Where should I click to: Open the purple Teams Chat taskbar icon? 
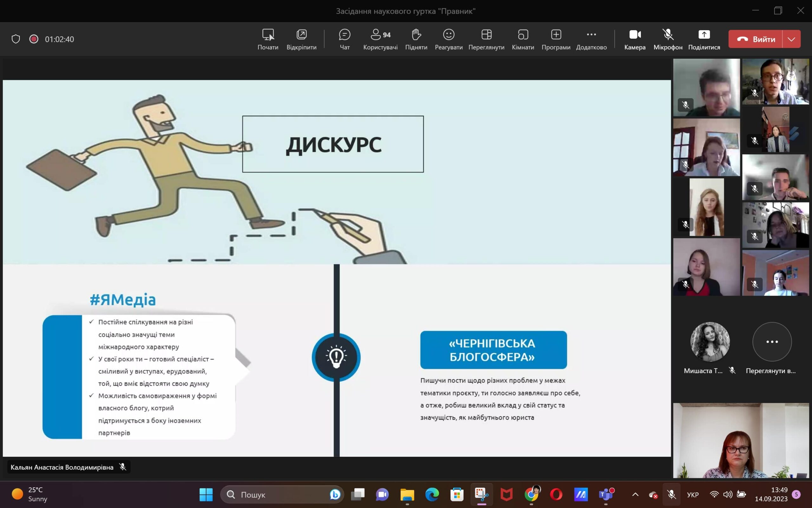382,495
